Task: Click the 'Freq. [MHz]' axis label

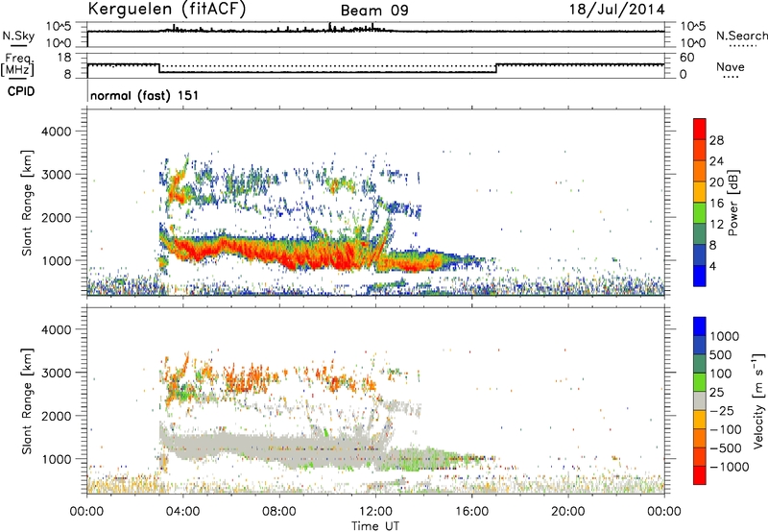Action: 17,64
